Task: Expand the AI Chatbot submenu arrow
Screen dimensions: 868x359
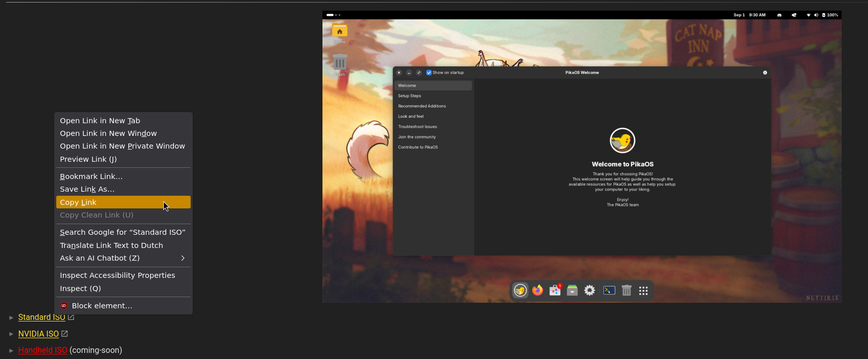Action: click(x=183, y=258)
